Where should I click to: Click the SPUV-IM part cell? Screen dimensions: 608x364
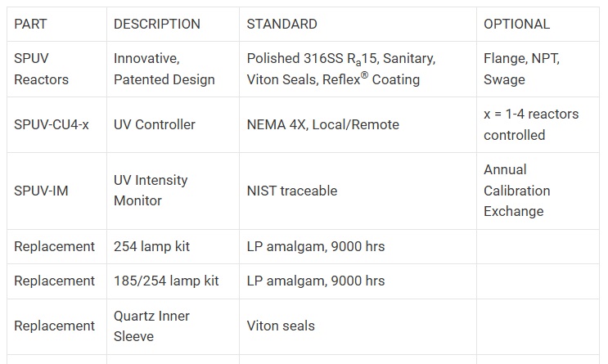tap(41, 191)
